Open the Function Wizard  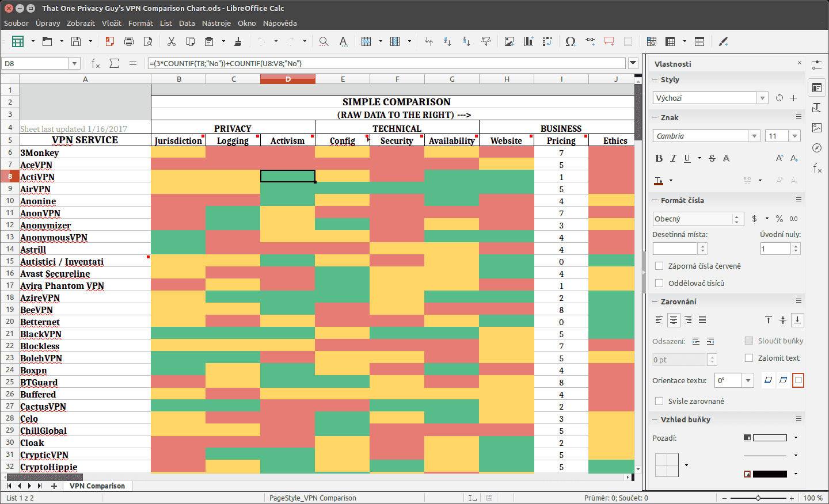tap(96, 63)
